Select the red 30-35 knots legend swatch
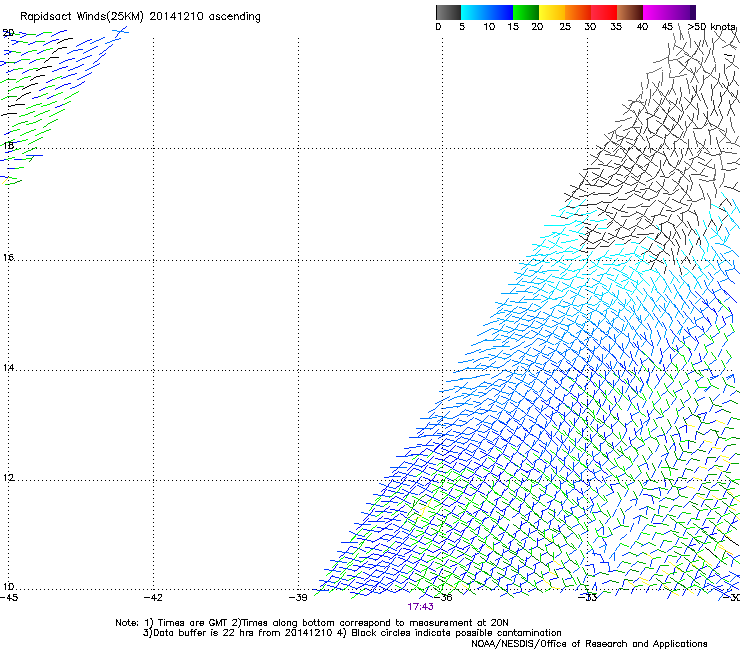 (604, 12)
